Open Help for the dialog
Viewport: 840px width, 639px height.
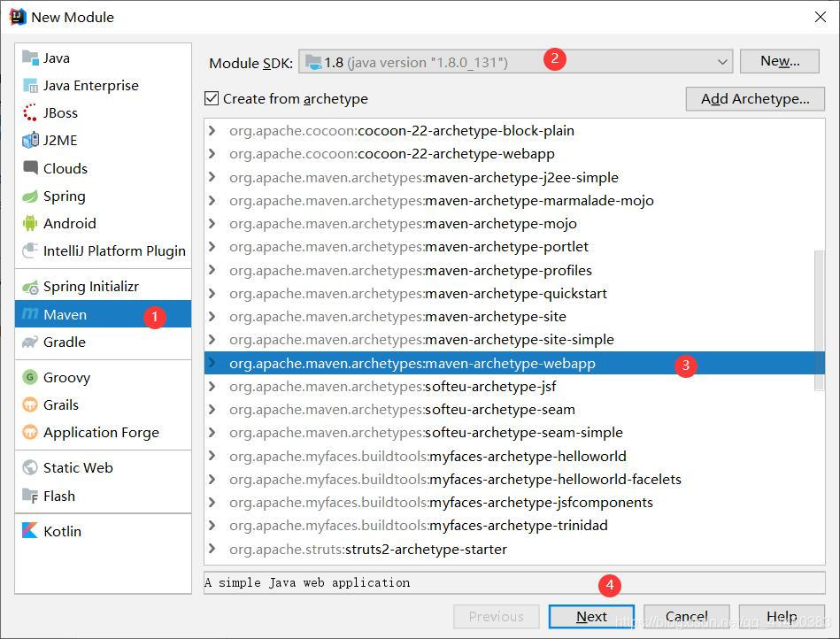click(x=782, y=617)
